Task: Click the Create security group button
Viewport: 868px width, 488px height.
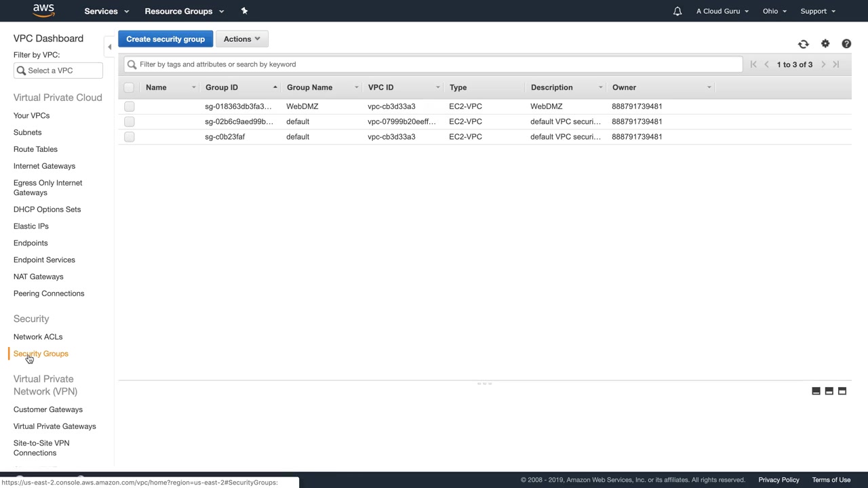Action: coord(165,39)
